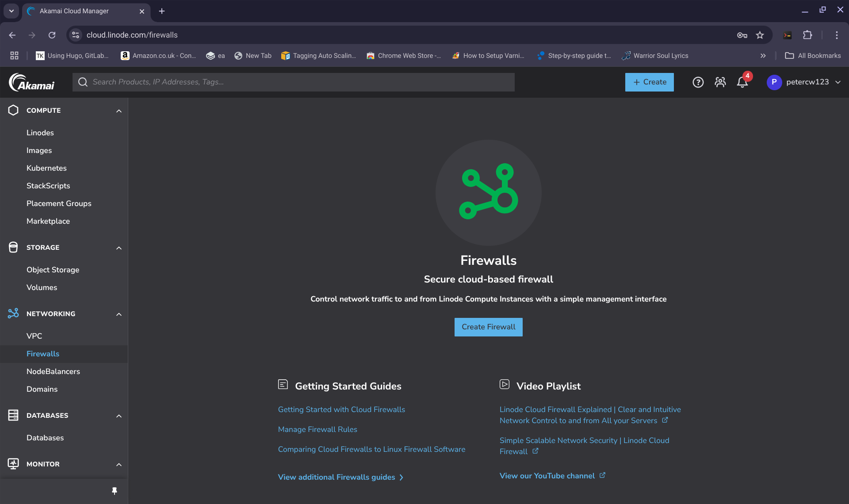Screen dimensions: 849x504
Task: Open the notifications bell icon
Action: coord(742,82)
